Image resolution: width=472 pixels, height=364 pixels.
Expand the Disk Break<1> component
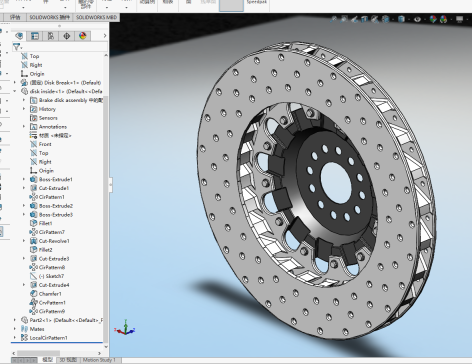pos(15,82)
